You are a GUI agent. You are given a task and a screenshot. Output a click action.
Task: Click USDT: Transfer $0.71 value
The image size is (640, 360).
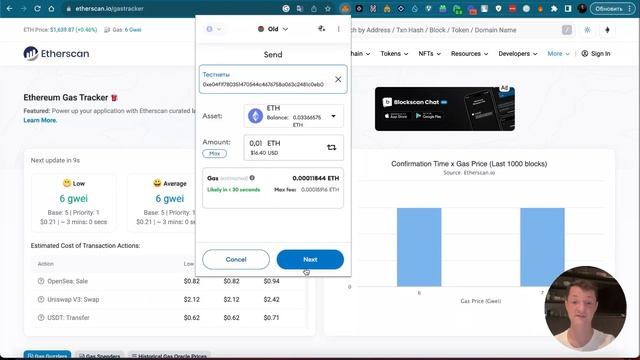pyautogui.click(x=271, y=318)
